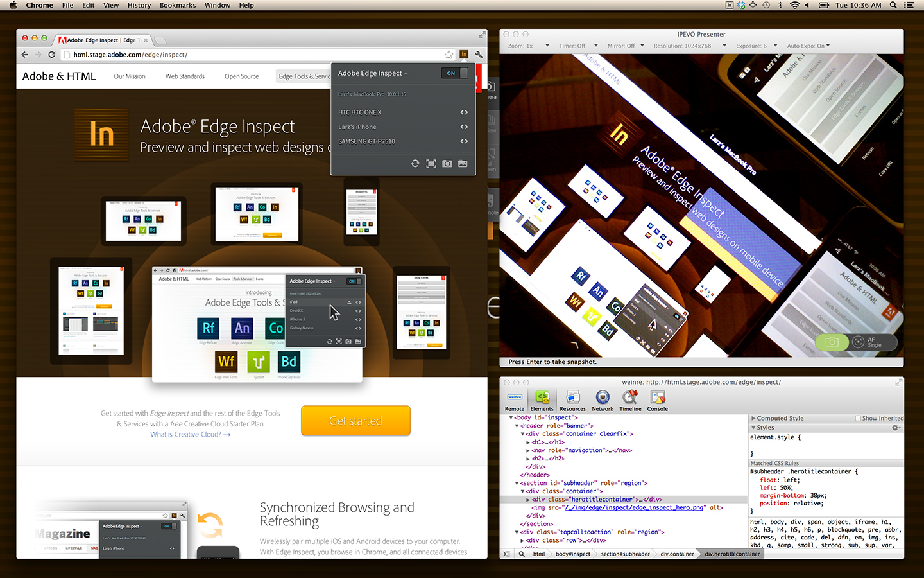Viewport: 924px width, 578px height.
Task: Click the body#inspect breadcrumb in weinre
Action: pos(572,554)
